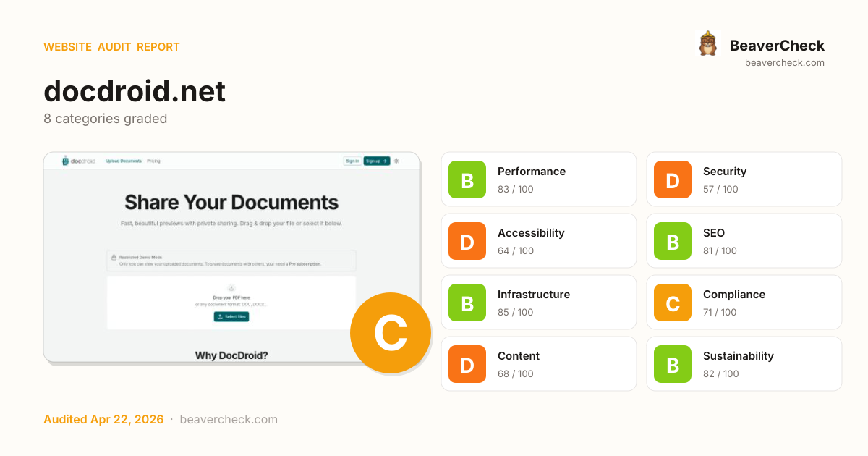
Task: Click the green B SEO grade badge
Action: click(x=673, y=241)
